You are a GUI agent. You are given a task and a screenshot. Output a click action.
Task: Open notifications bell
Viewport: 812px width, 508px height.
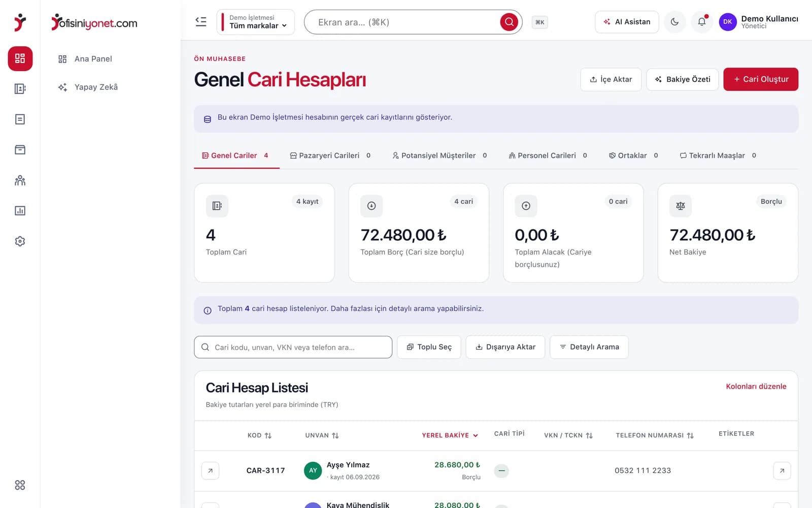pos(702,22)
